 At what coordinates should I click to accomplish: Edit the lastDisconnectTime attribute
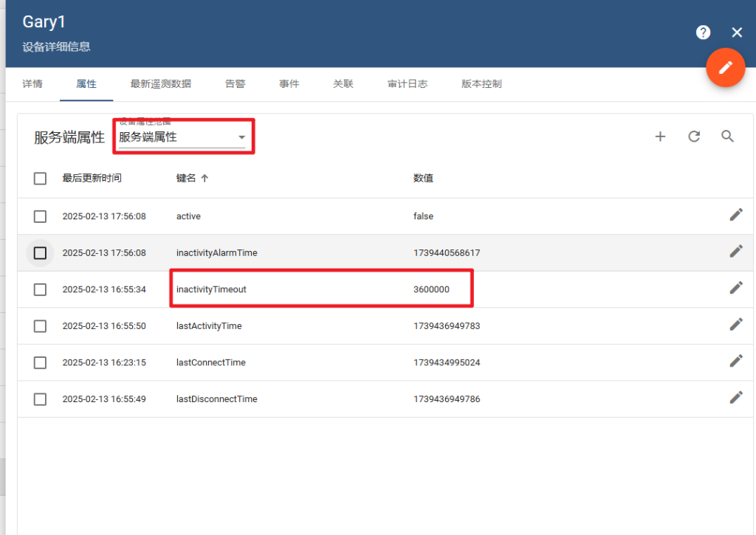[736, 398]
